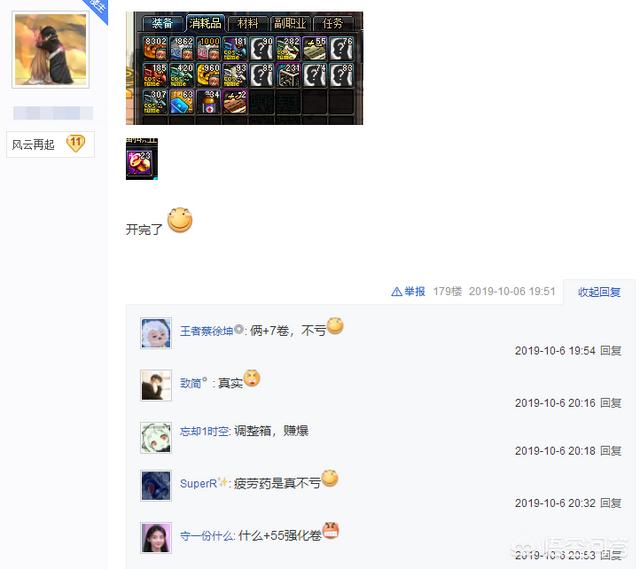Click 守一份什么's avatar thumbnail

pyautogui.click(x=156, y=538)
